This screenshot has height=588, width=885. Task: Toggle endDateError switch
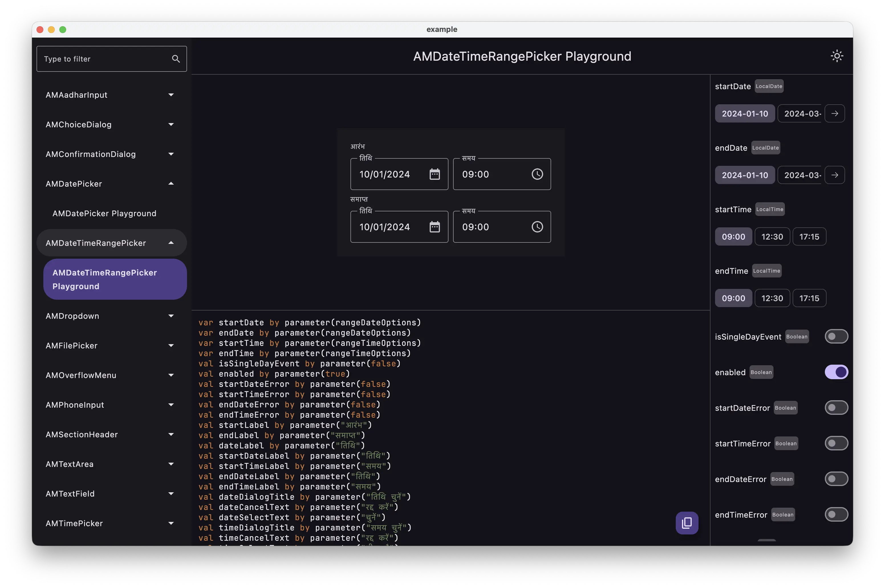836,479
